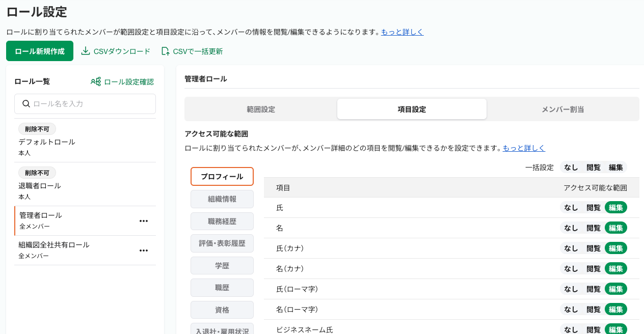644x334 pixels.
Task: Select 管理者ロール in the role list
Action: 85,221
